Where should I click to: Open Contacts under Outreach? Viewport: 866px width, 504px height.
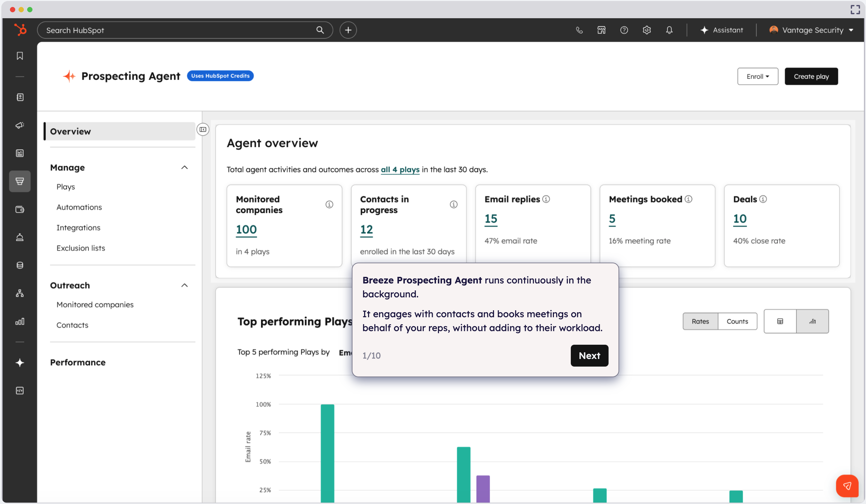pos(72,326)
